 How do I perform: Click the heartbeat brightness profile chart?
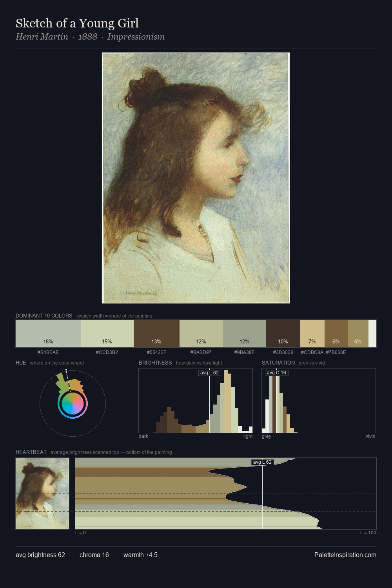click(226, 494)
